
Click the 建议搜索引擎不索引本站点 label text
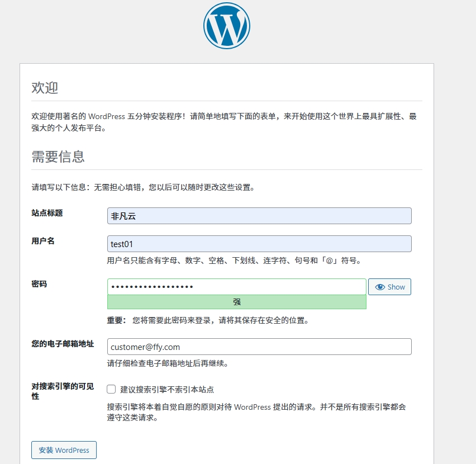pos(167,390)
